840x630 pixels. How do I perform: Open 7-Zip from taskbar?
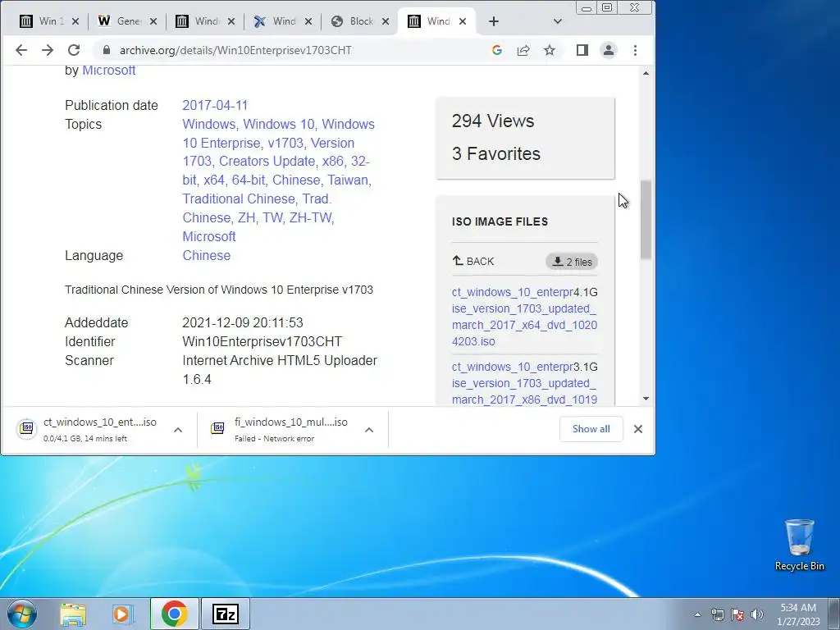225,614
